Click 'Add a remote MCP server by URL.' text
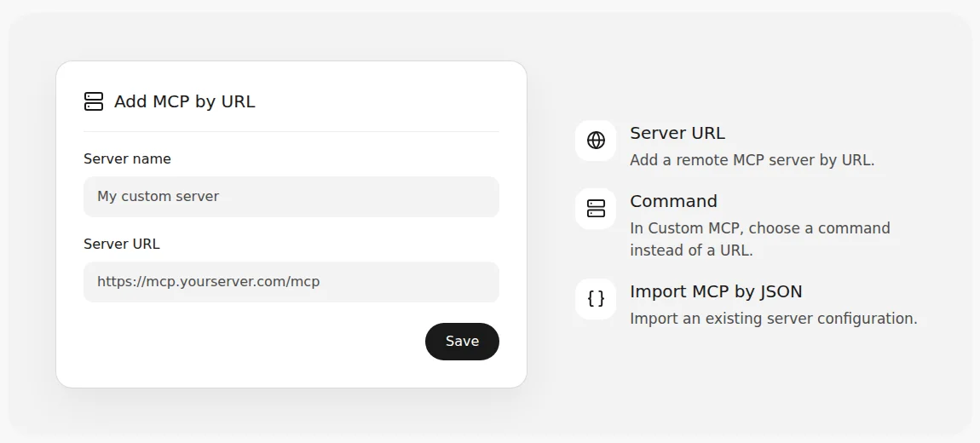Viewport: 980px width, 443px height. [752, 160]
